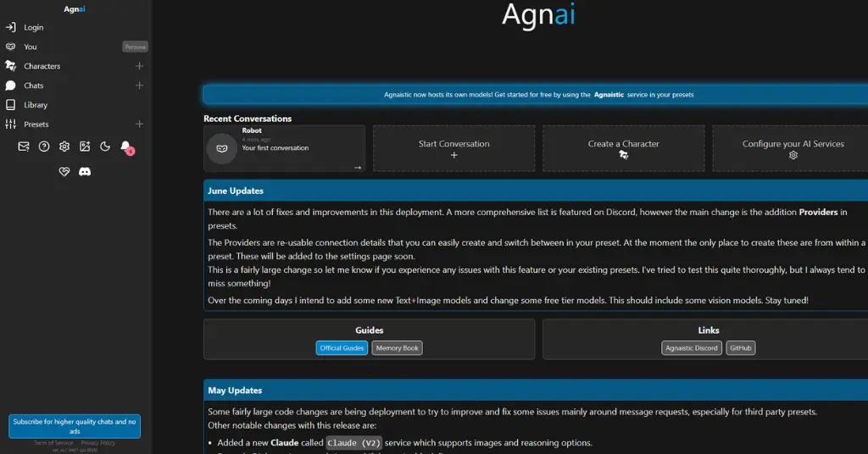Image resolution: width=868 pixels, height=454 pixels.
Task: Click the Library book icon
Action: click(10, 104)
